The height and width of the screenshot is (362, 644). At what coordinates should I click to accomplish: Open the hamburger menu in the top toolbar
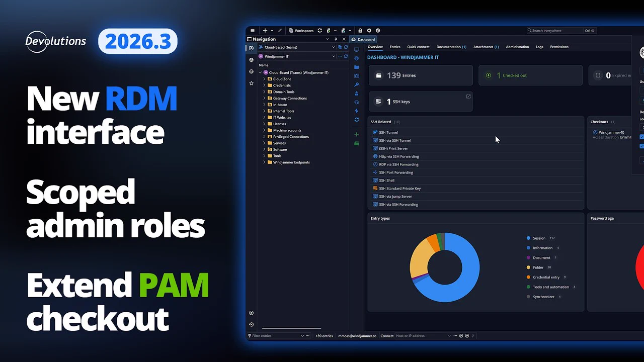pyautogui.click(x=253, y=31)
